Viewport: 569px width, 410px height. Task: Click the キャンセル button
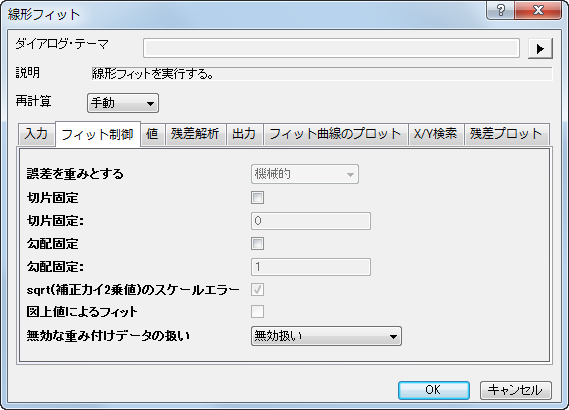[x=516, y=390]
